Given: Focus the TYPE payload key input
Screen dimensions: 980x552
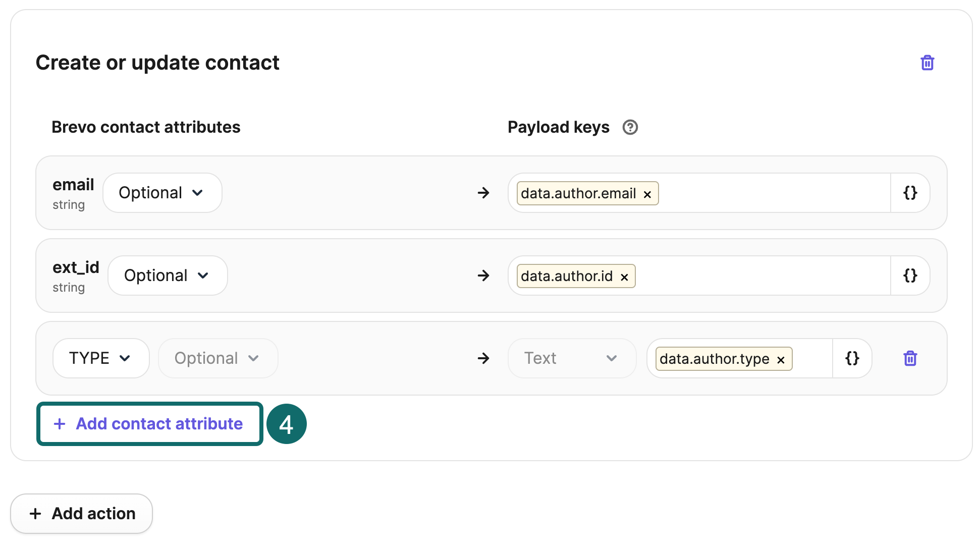Looking at the screenshot, I should tap(740, 358).
